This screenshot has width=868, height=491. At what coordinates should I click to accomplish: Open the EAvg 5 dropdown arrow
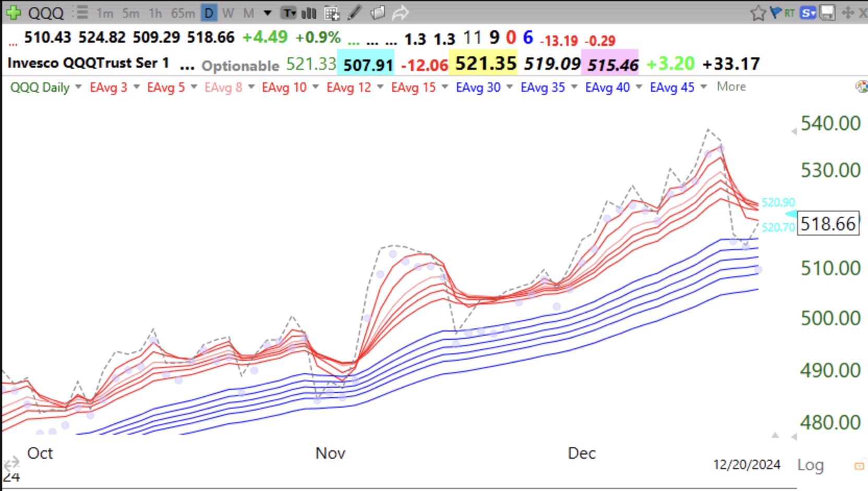(x=194, y=87)
